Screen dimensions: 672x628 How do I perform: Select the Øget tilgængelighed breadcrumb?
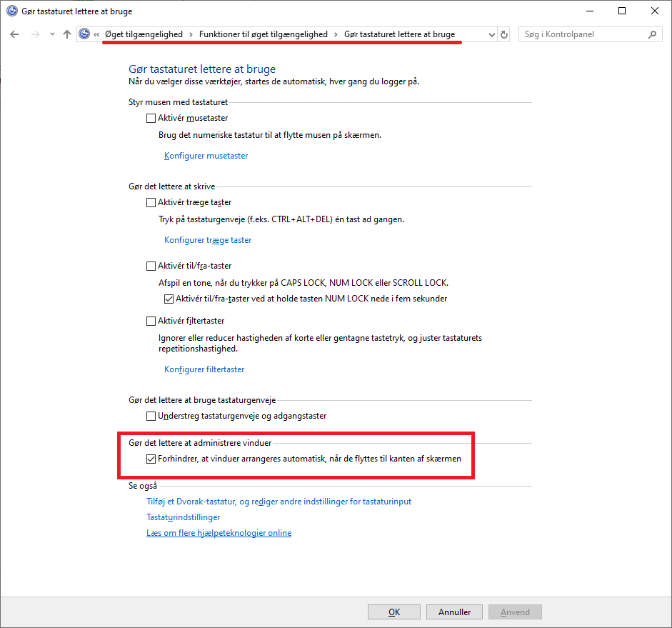144,34
